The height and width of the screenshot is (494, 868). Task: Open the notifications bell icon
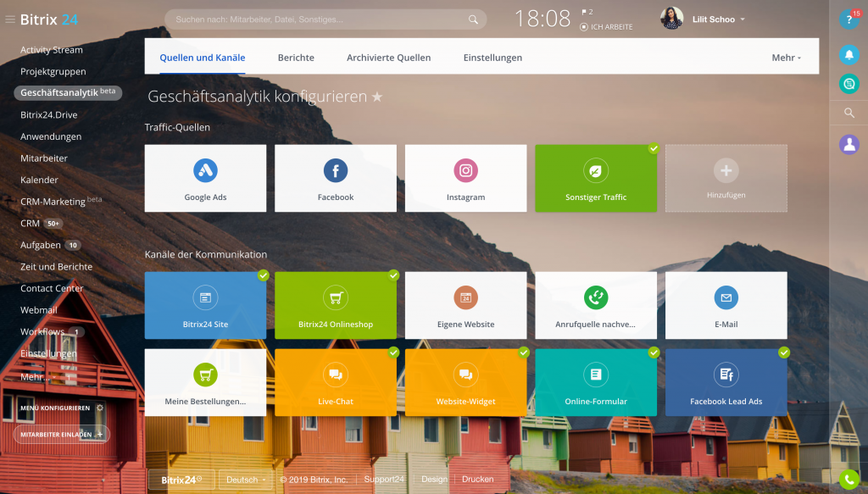pos(849,54)
